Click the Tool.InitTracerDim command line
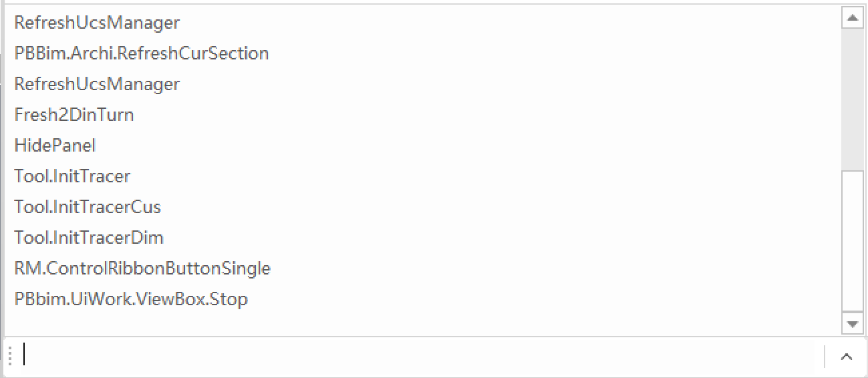This screenshot has height=378, width=868. coord(89,238)
